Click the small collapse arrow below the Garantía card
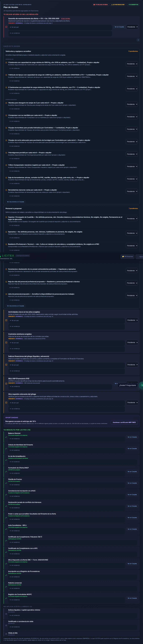Image resolution: width=143 pixels, height=644 pixels. (x=138, y=40)
